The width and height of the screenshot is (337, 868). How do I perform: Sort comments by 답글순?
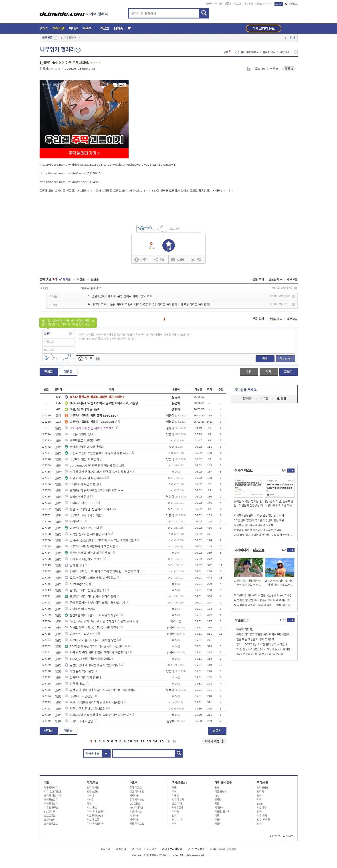click(x=93, y=279)
